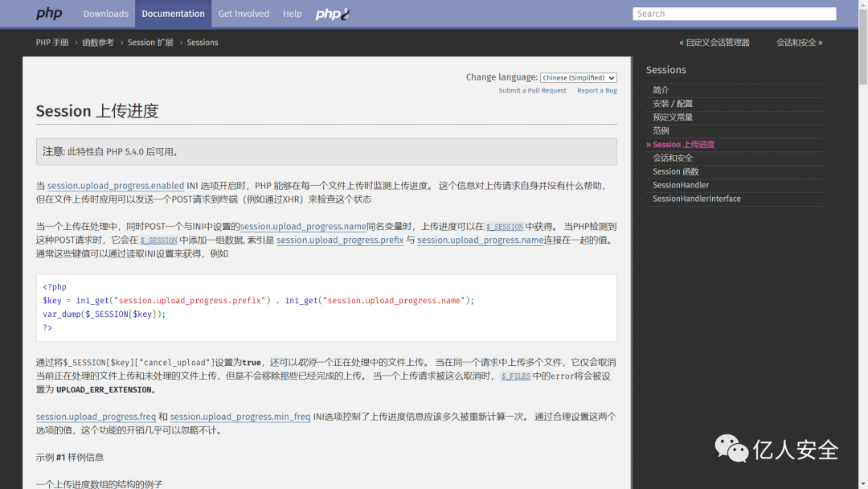Open $_SESSION link before 中添加一组数据
The height and width of the screenshot is (489, 868).
[x=158, y=240]
